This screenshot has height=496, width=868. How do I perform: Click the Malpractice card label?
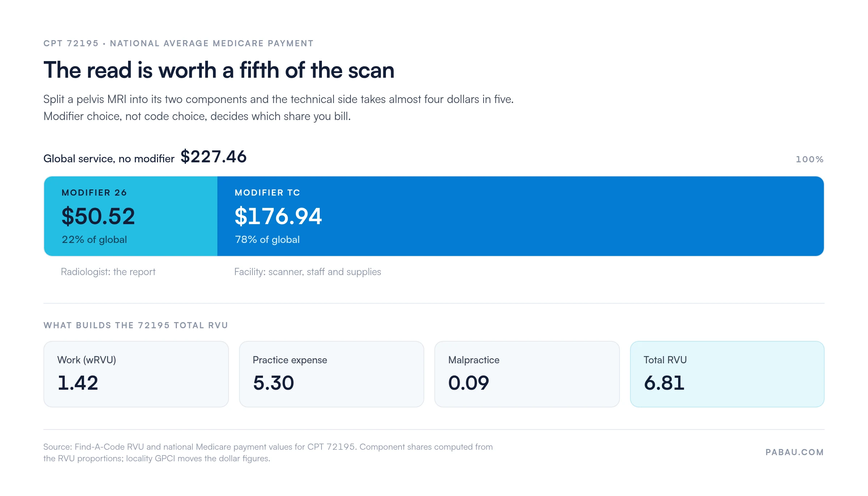(x=474, y=360)
